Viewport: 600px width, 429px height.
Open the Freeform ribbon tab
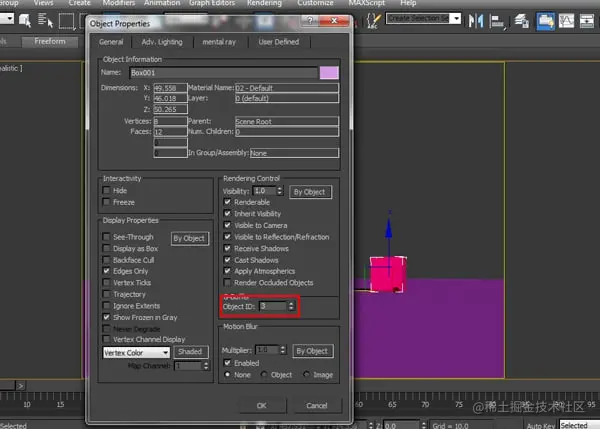[50, 41]
